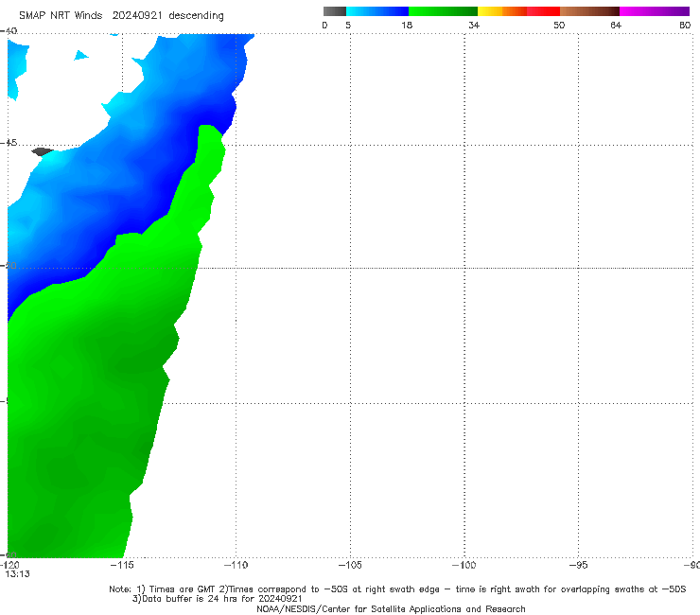Click the green segment of the color bar
Viewport: 700px width, 615px height.
[443, 11]
